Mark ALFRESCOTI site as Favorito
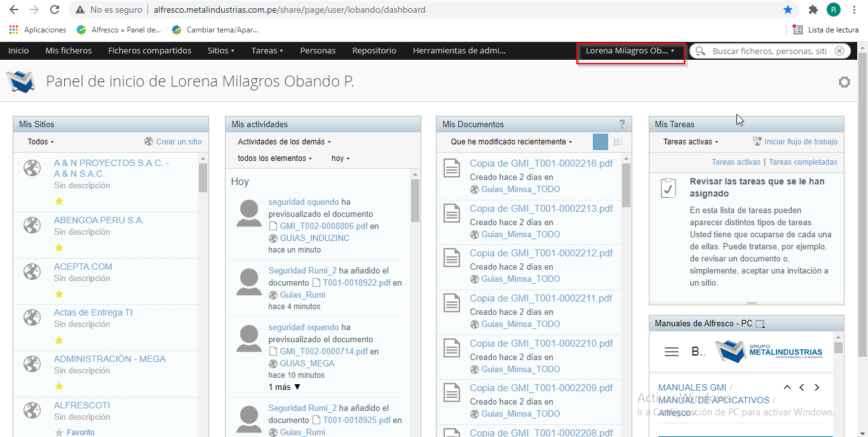This screenshot has height=437, width=868. tap(59, 433)
